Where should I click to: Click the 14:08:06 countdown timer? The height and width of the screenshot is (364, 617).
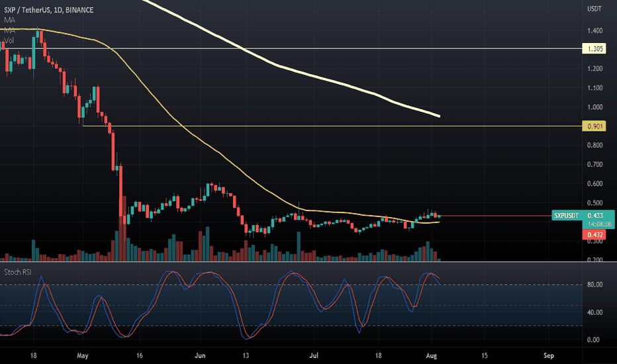pyautogui.click(x=600, y=225)
